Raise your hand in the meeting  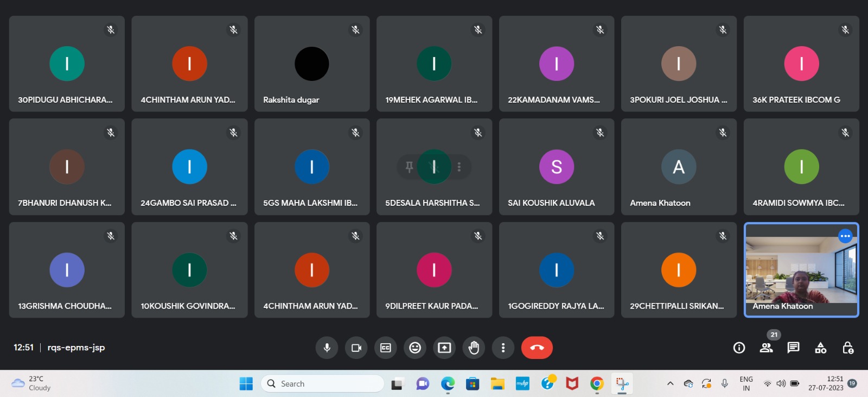click(x=474, y=348)
